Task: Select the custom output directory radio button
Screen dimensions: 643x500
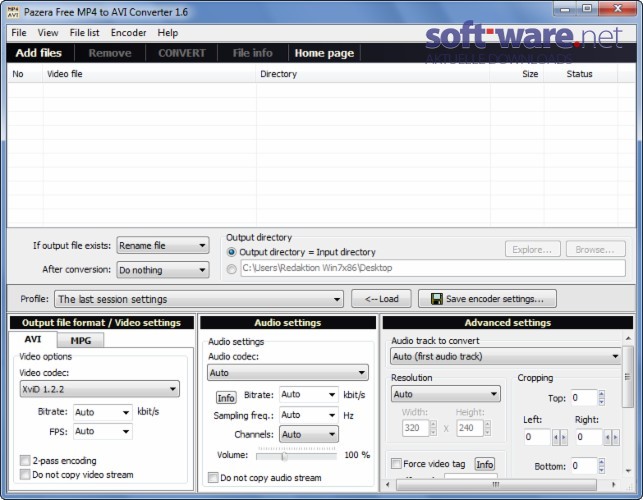Action: click(x=232, y=269)
